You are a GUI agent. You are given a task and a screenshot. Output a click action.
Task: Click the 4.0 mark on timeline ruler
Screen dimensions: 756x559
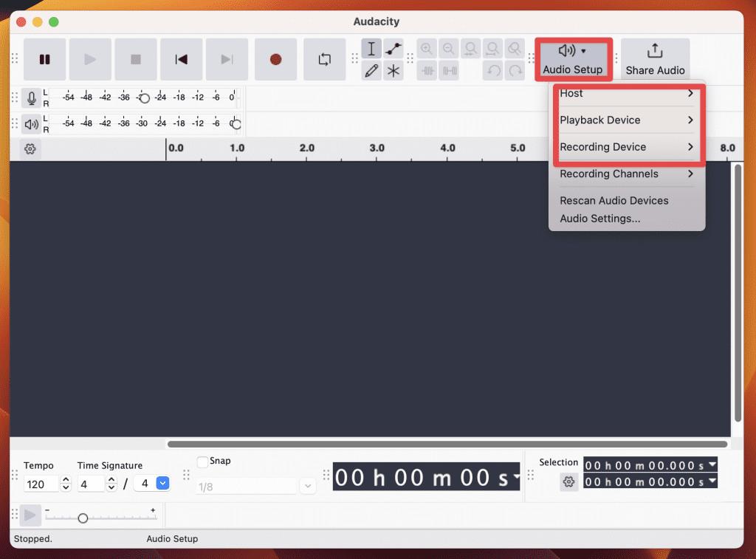[x=447, y=148]
